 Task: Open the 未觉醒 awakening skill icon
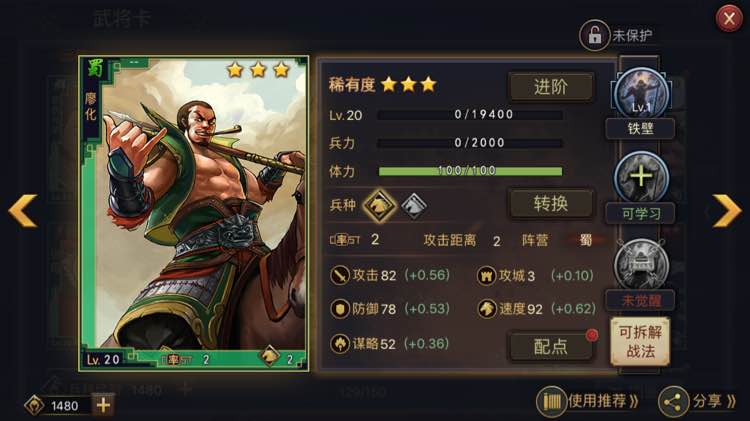pos(640,265)
